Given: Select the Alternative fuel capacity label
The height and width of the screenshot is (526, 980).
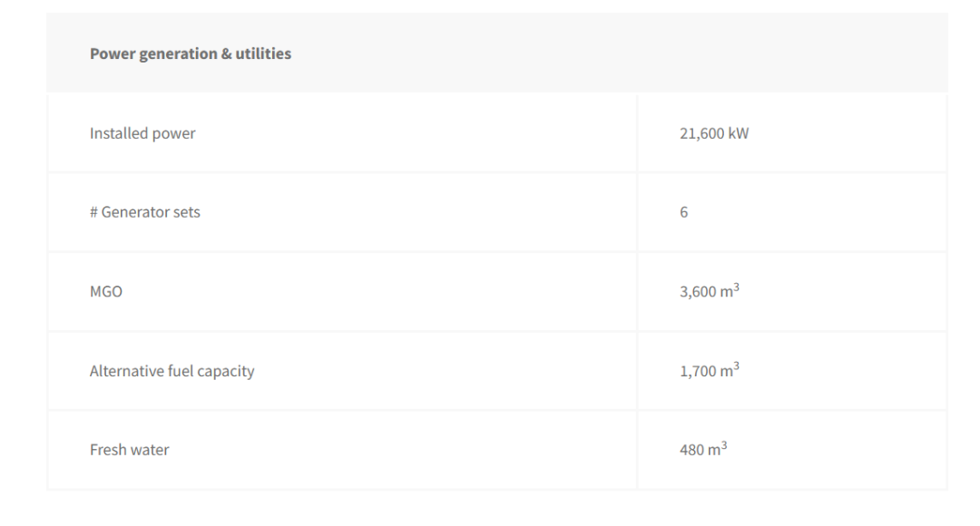Looking at the screenshot, I should tap(171, 371).
